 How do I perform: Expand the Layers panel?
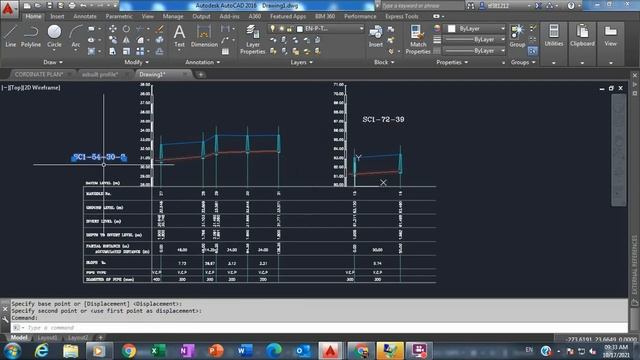click(x=301, y=62)
